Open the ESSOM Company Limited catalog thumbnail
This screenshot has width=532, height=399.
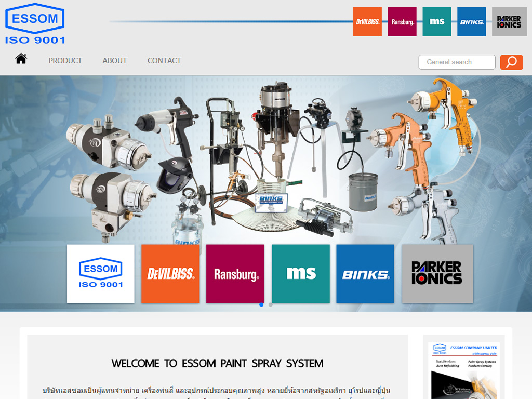[x=464, y=370]
